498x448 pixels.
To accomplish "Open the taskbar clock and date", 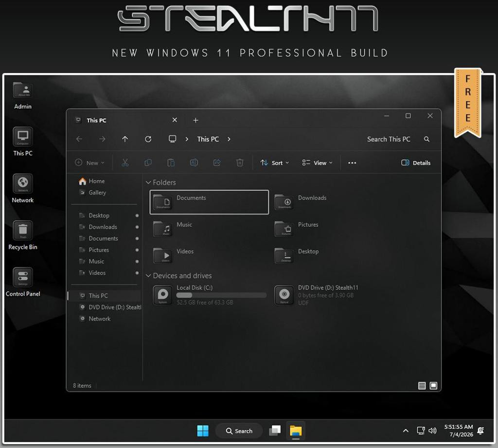I will point(459,431).
